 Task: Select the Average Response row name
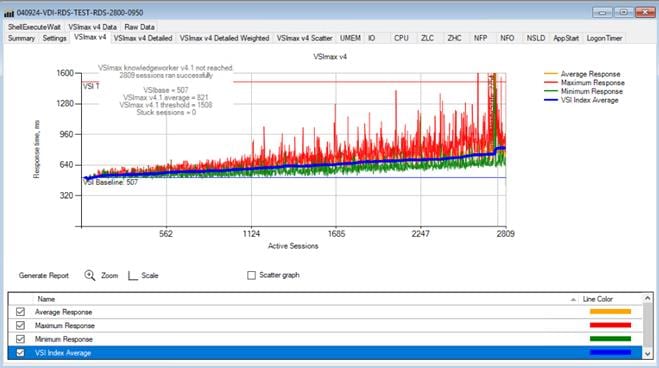click(x=63, y=312)
